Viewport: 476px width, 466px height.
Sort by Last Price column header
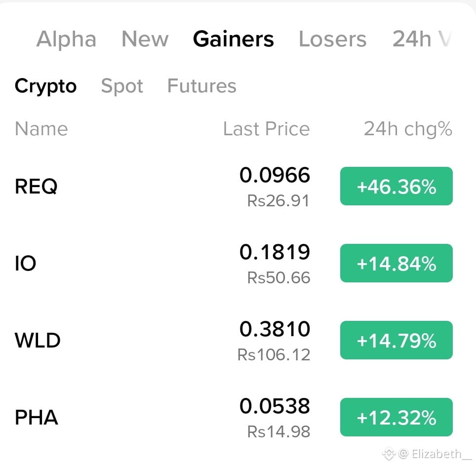tap(266, 129)
